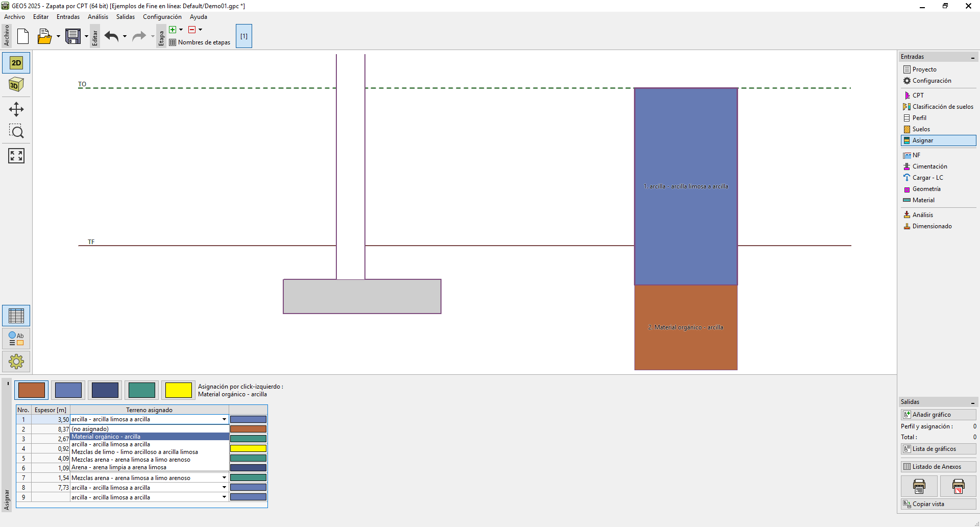This screenshot has width=980, height=527.
Task: Open the Configuración menu
Action: pos(162,17)
